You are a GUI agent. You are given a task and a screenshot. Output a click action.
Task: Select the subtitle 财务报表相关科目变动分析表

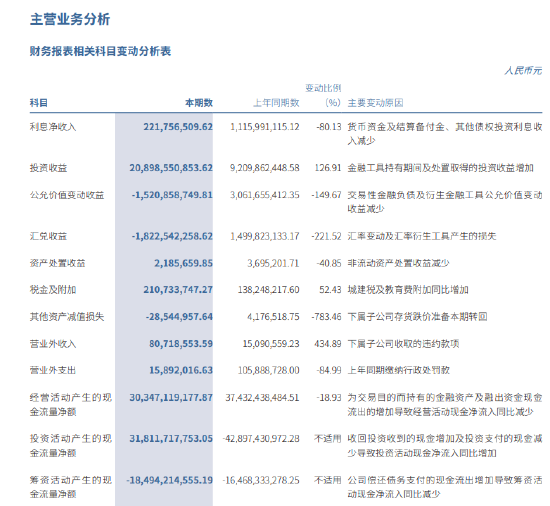point(100,51)
